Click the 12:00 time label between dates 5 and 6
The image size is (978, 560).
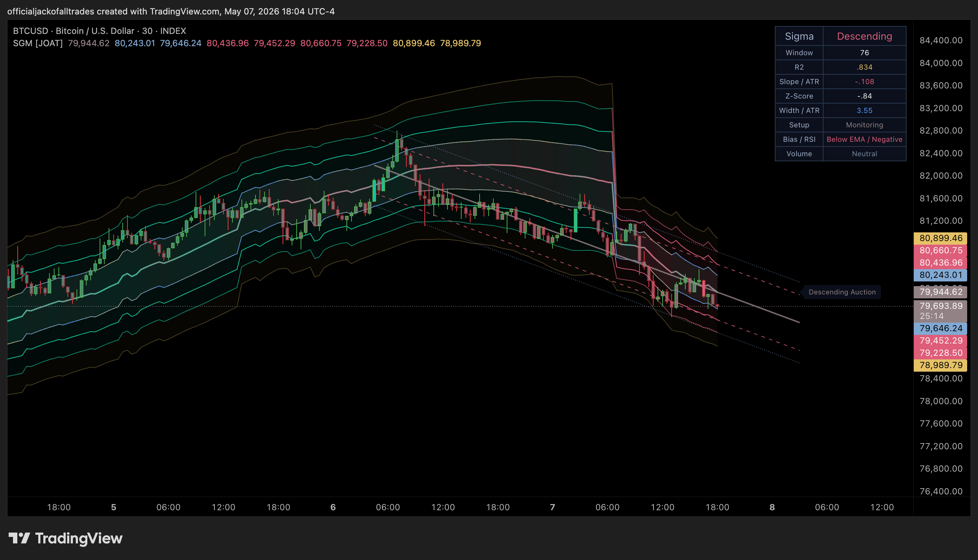[x=223, y=507]
